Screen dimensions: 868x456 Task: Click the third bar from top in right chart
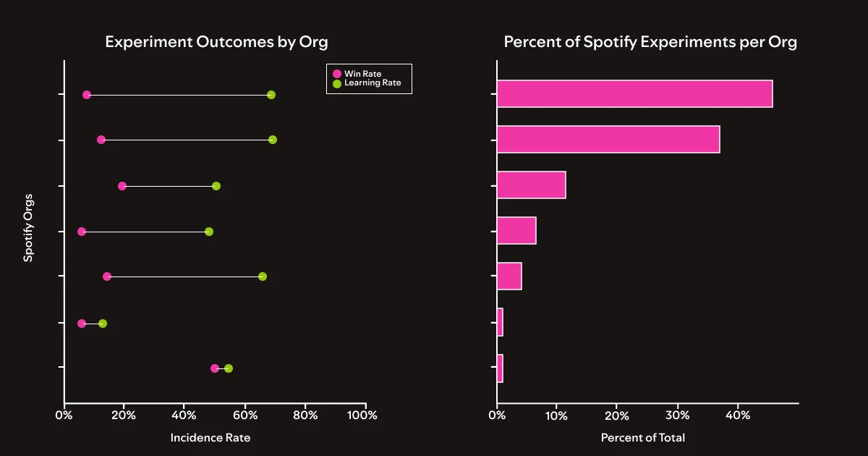point(531,185)
